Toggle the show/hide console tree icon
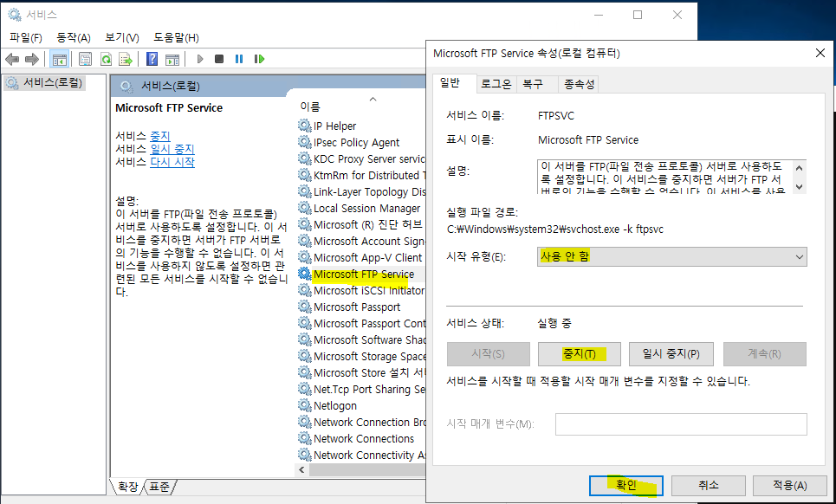836x504 pixels. coord(59,59)
